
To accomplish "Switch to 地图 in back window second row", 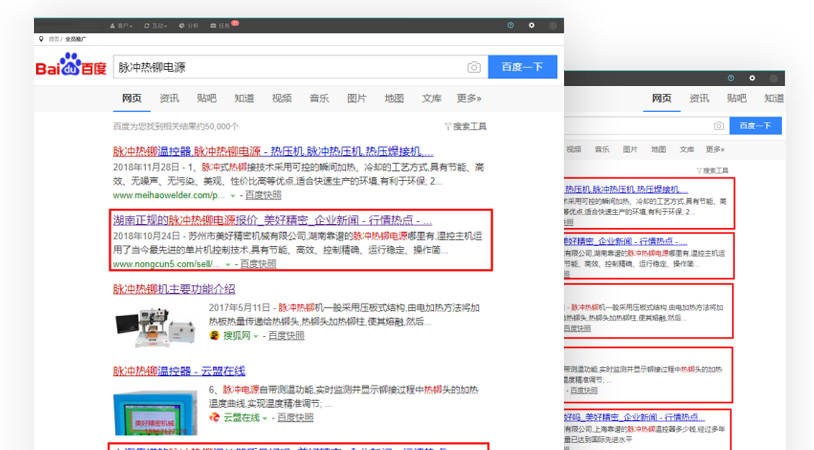I will 658,149.
